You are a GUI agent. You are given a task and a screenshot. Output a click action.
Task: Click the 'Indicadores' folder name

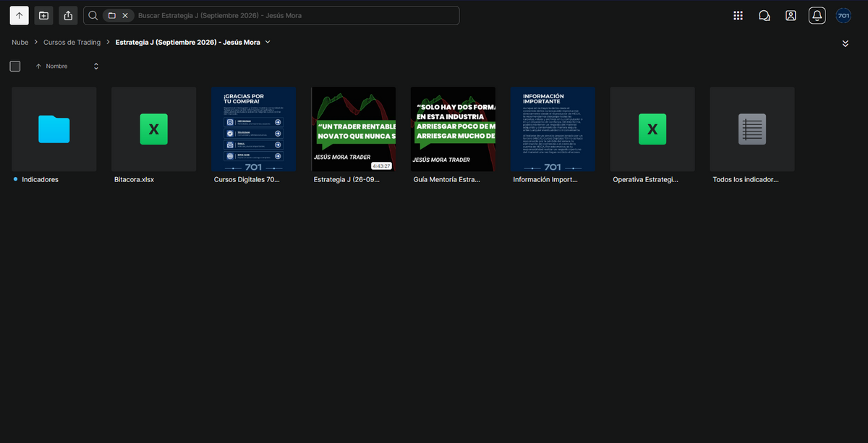click(x=41, y=180)
